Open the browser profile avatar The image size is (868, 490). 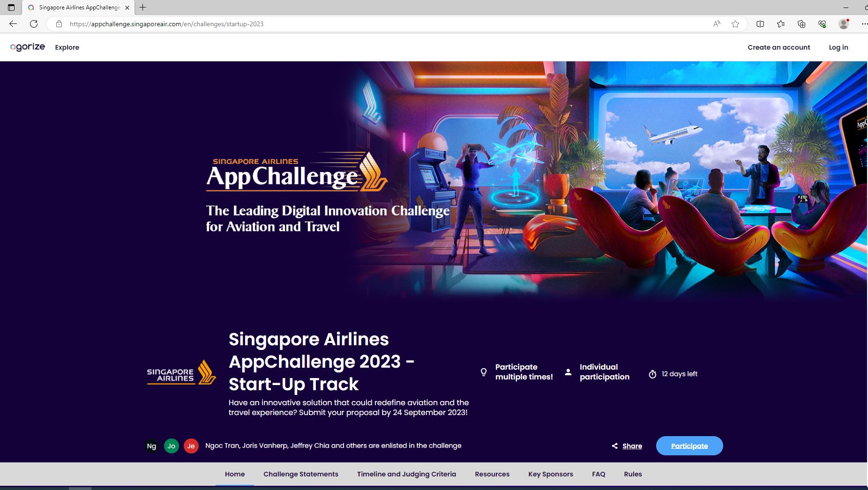click(844, 24)
